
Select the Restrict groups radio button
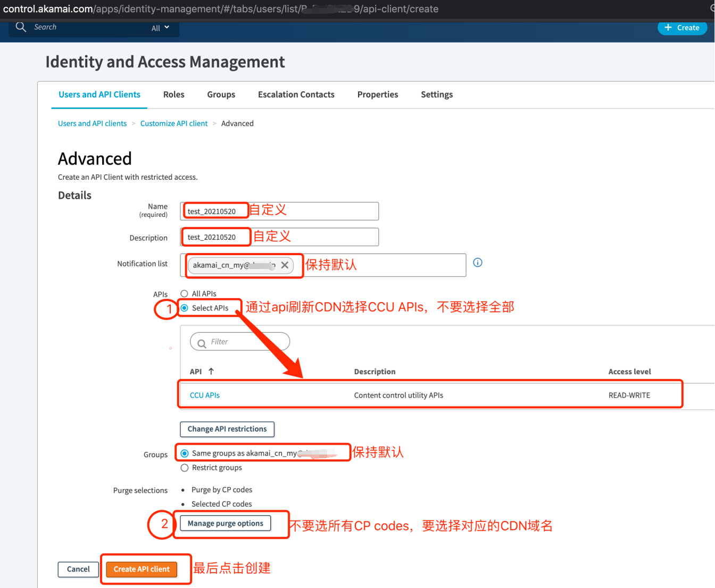point(185,468)
